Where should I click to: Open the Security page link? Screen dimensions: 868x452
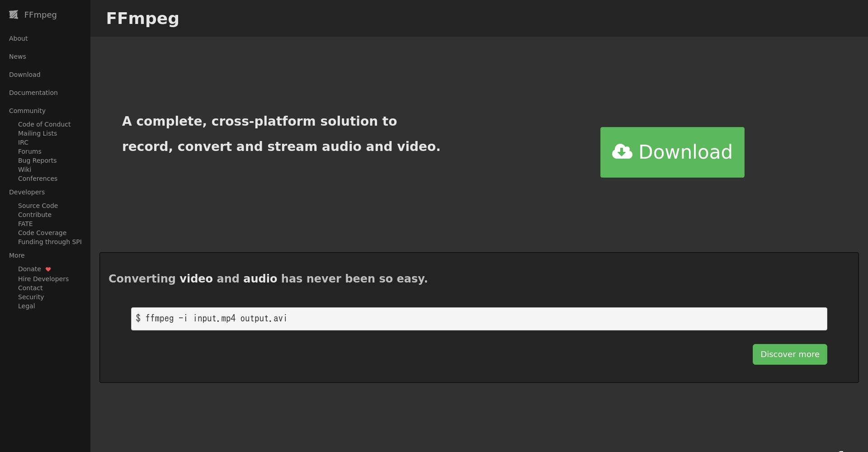[31, 297]
